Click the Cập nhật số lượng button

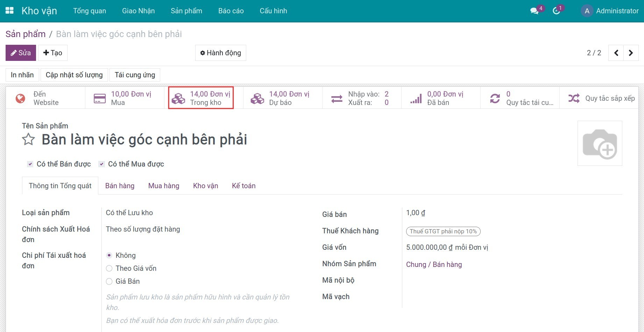coord(74,75)
